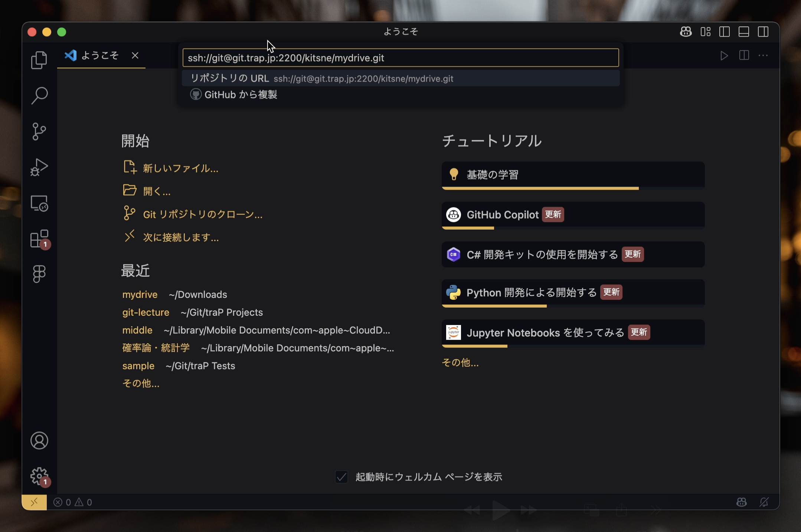Open the Figma extension view

pos(39,274)
